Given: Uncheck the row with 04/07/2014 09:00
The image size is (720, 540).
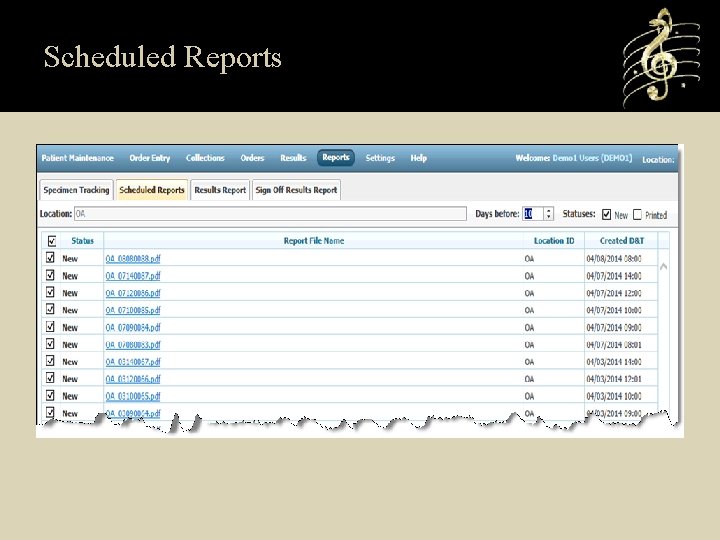Looking at the screenshot, I should tap(50, 326).
